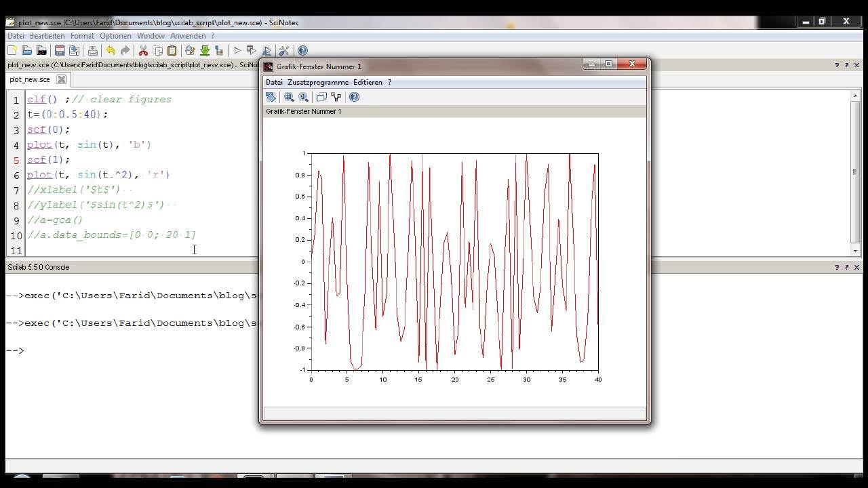868x488 pixels.
Task: Open the Format menu
Action: 82,36
